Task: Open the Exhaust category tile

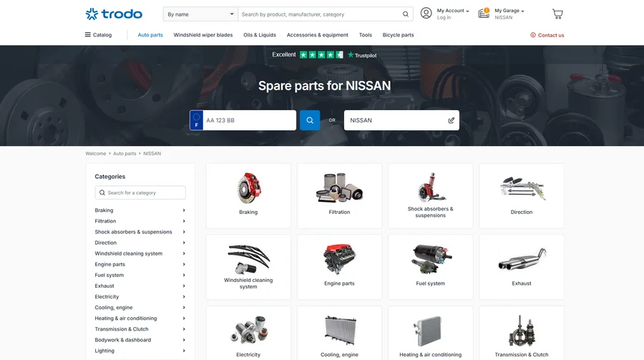Action: point(522,267)
